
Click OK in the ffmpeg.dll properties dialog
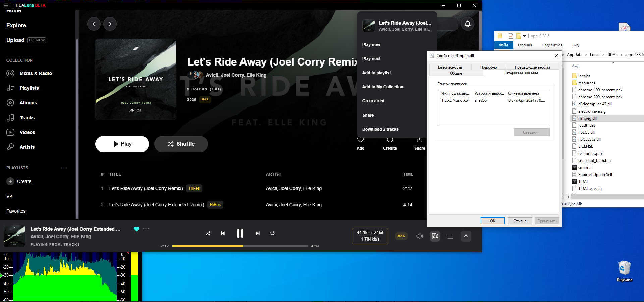click(492, 221)
